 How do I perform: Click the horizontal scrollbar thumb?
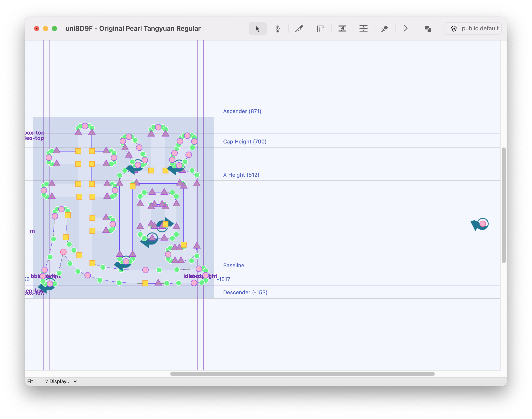coord(302,374)
